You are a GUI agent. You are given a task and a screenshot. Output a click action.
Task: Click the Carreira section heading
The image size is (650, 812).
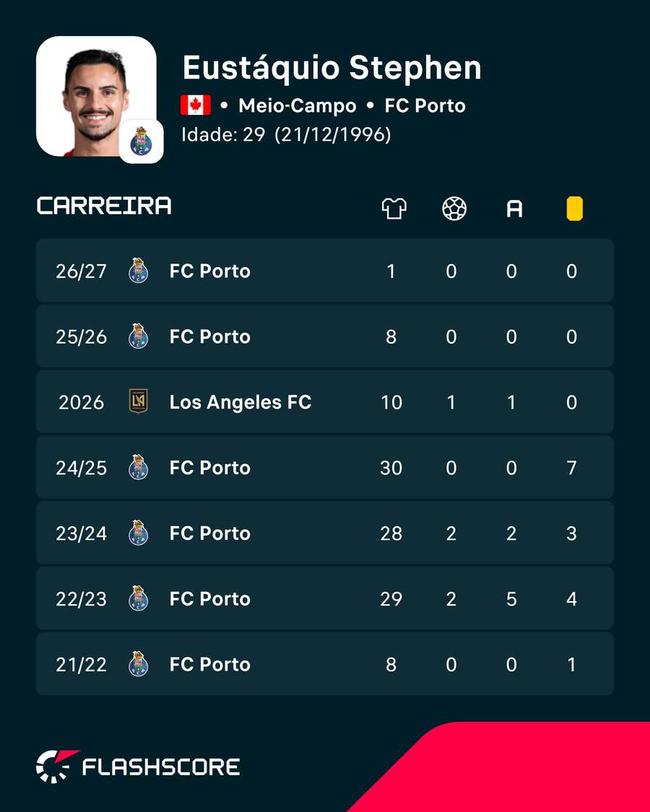104,206
